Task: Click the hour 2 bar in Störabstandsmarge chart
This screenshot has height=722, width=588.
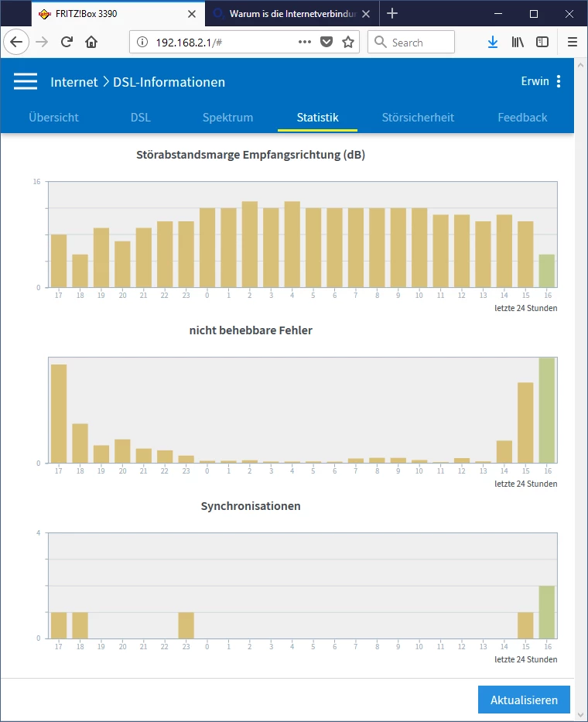Action: coord(250,245)
